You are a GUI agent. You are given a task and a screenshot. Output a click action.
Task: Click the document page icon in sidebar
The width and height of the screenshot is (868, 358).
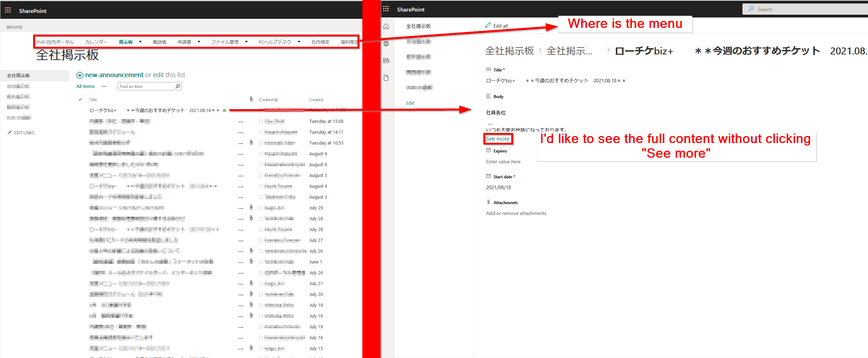coord(386,77)
